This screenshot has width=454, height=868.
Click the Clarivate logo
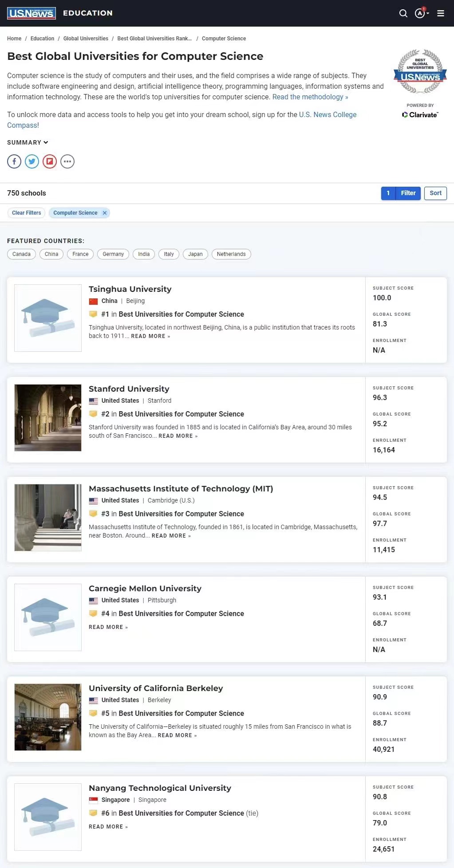[x=420, y=115]
